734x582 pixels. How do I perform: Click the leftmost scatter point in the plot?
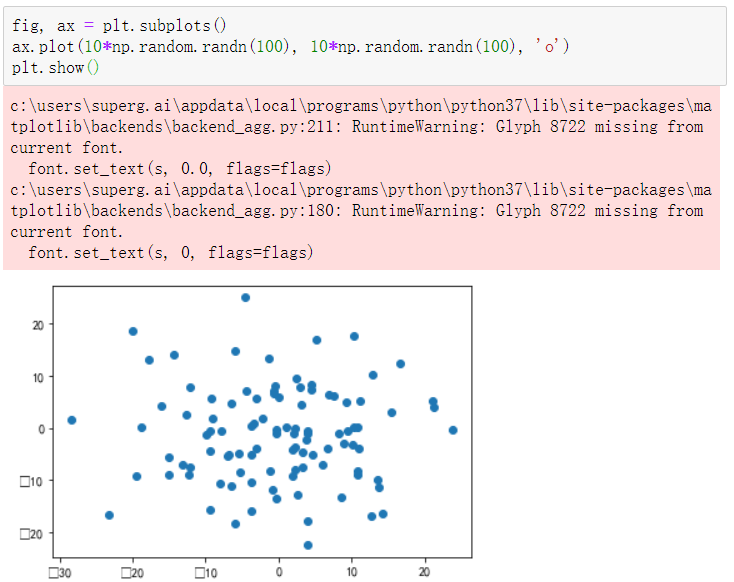point(72,420)
